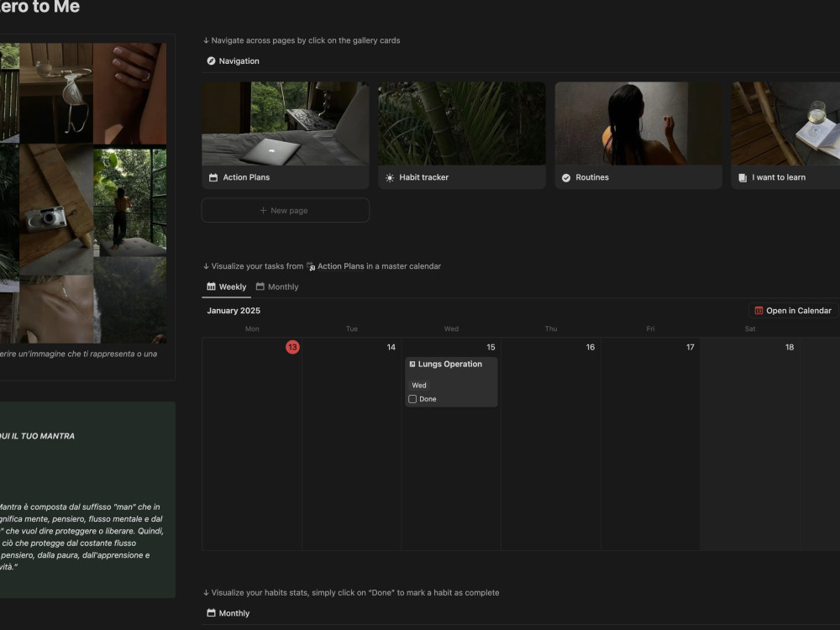Viewport: 840px width, 630px height.
Task: Click the I want to learn book icon
Action: tap(743, 177)
